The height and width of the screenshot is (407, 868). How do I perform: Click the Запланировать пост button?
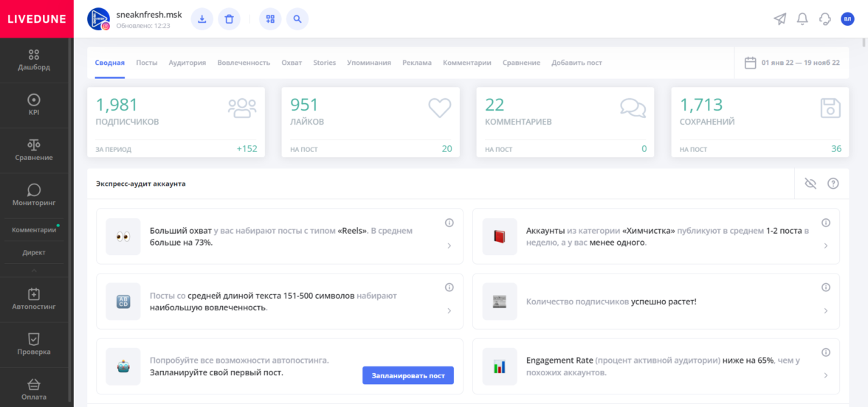(408, 375)
